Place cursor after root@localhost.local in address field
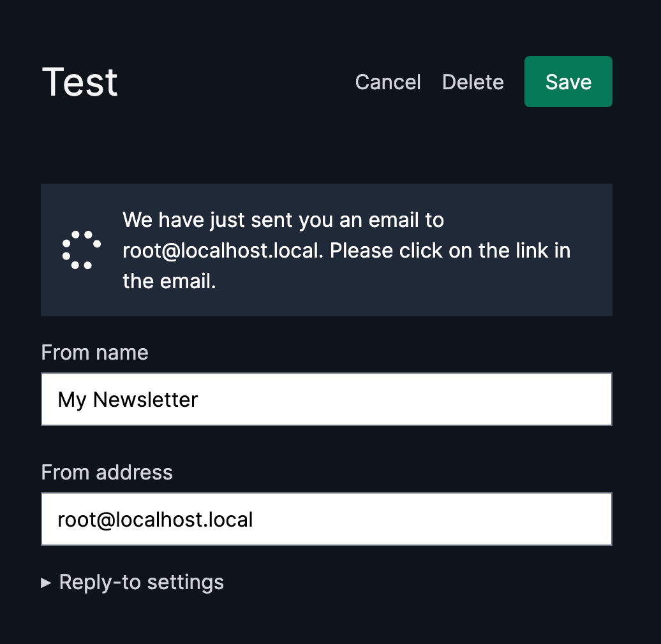661x644 pixels. 254,519
